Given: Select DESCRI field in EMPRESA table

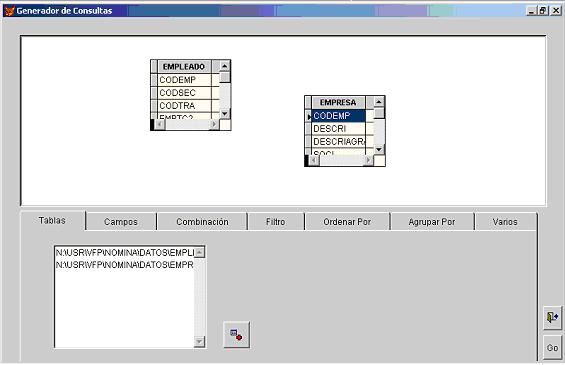Looking at the screenshot, I should click(338, 129).
